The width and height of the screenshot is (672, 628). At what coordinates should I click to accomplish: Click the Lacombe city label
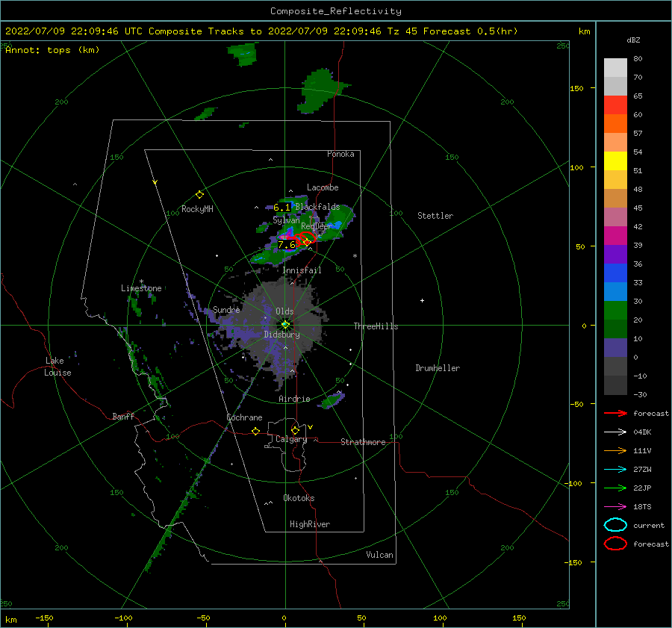323,187
